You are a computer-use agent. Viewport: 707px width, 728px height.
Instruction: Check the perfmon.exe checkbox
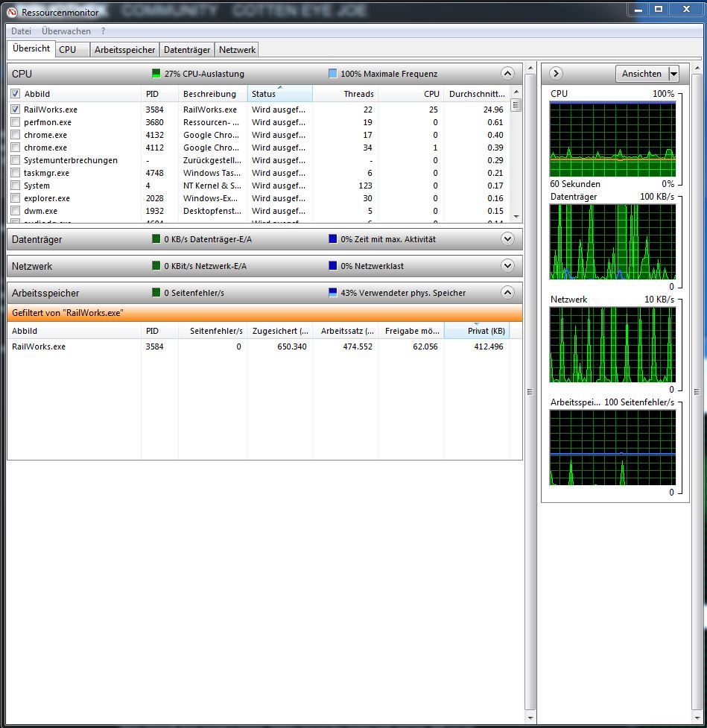click(16, 122)
